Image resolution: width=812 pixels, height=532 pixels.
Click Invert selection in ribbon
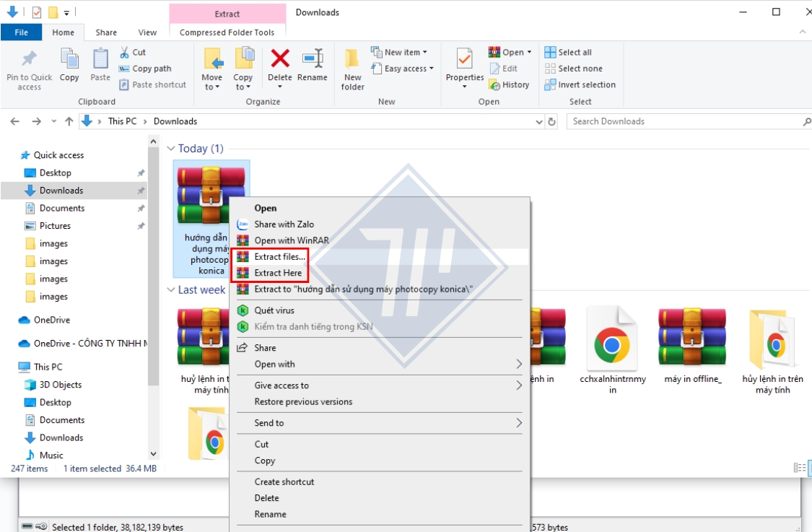[x=580, y=84]
